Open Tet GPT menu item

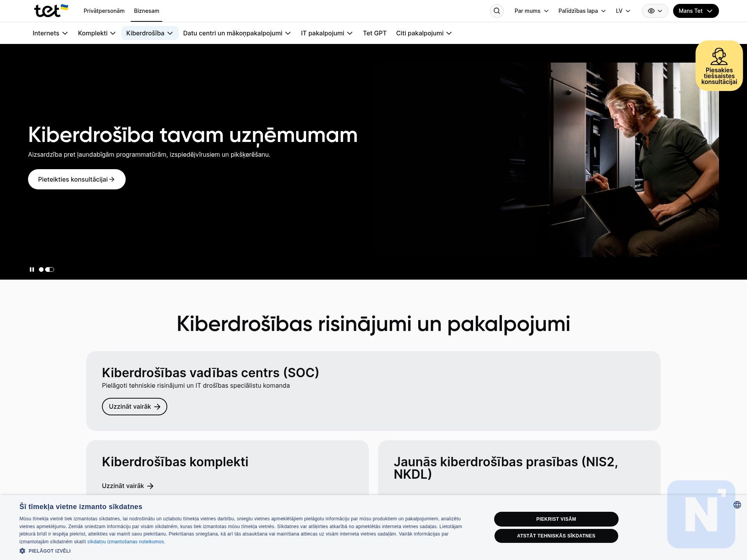click(375, 33)
